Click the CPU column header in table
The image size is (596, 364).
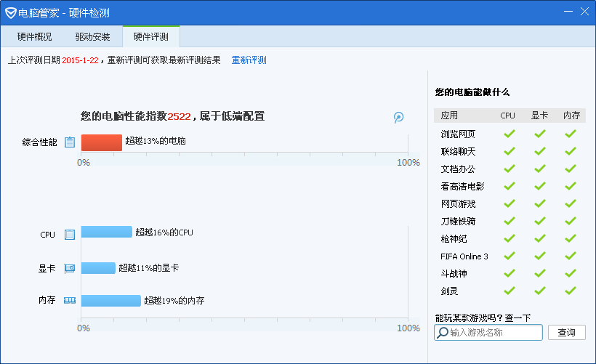click(507, 116)
